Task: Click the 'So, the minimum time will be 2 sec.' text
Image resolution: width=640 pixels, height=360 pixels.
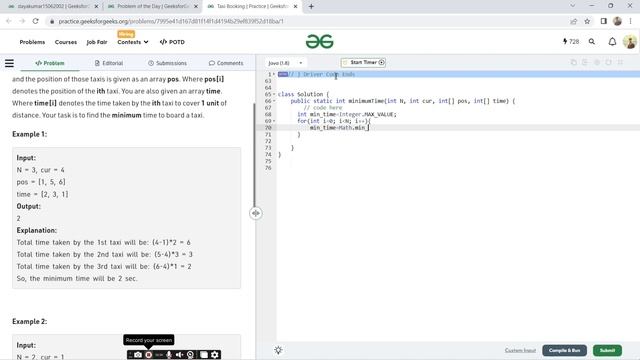Action: [x=77, y=278]
